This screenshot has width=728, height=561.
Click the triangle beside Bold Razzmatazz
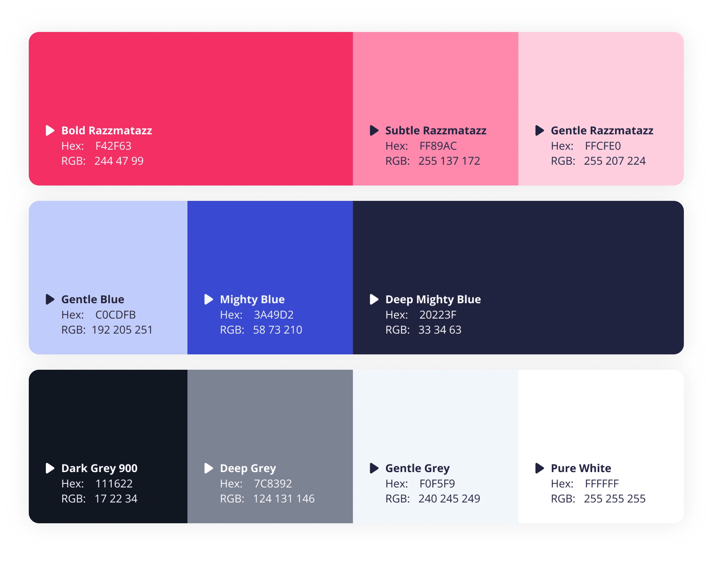click(x=50, y=131)
